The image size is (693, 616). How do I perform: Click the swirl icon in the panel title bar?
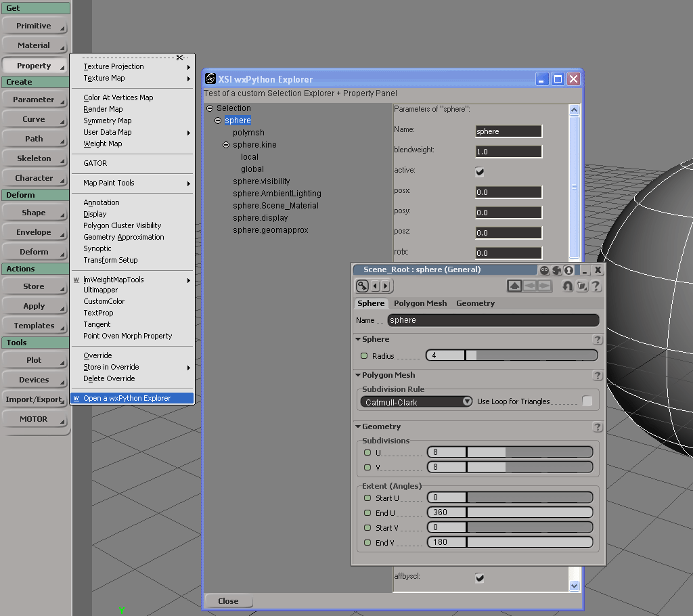point(557,269)
